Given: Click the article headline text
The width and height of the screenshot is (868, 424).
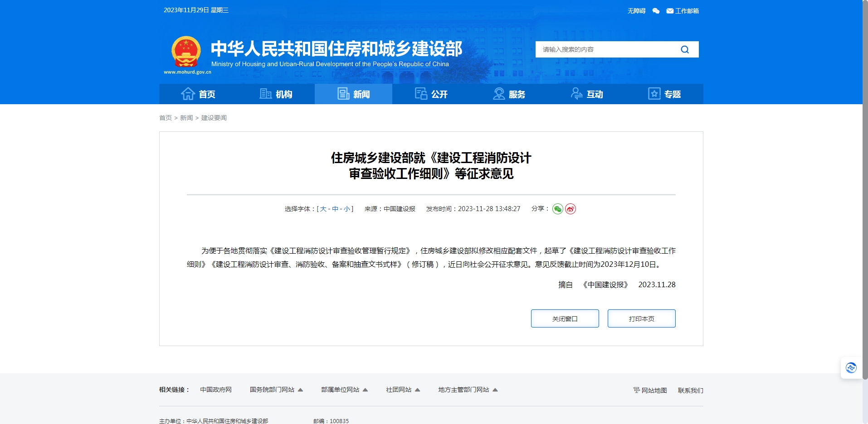Looking at the screenshot, I should [x=431, y=166].
